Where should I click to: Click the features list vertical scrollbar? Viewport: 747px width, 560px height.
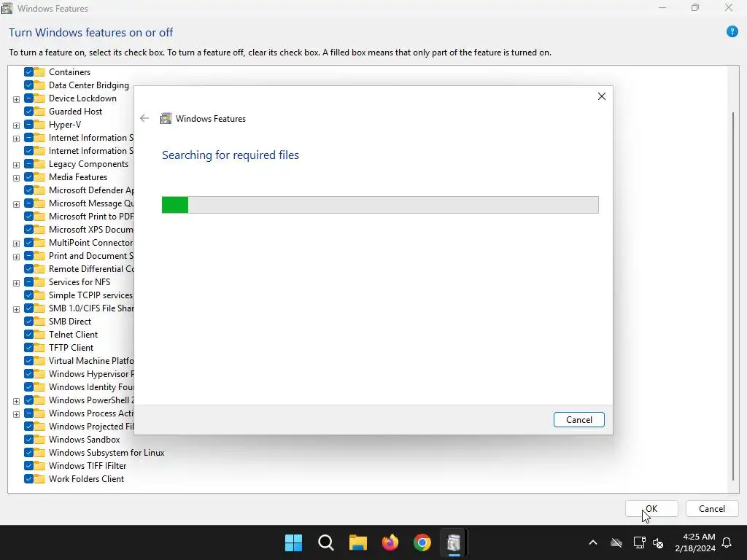(x=733, y=296)
